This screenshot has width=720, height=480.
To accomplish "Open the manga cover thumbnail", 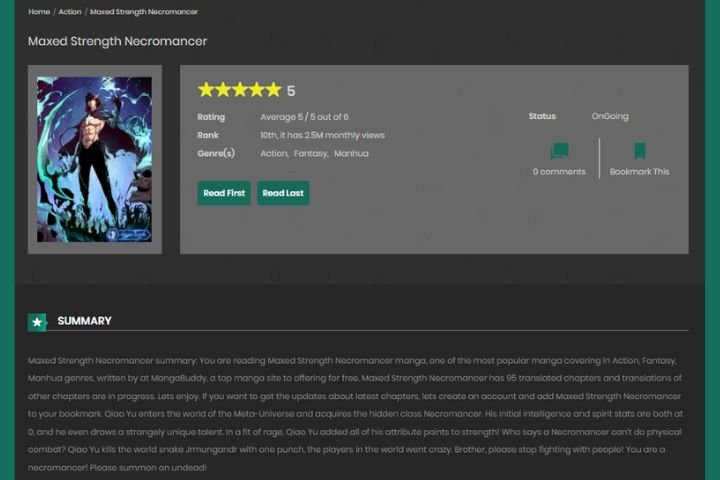I will click(95, 159).
